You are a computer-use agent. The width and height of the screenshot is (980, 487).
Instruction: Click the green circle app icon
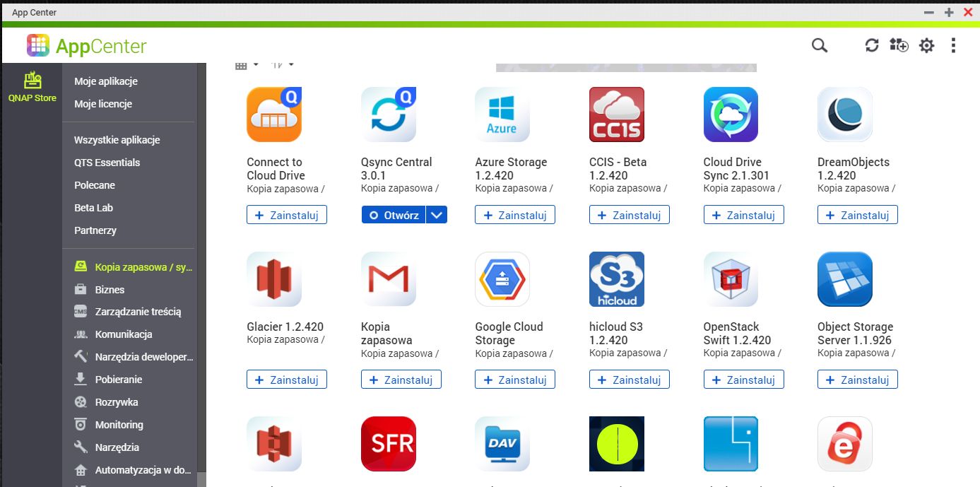tap(617, 444)
